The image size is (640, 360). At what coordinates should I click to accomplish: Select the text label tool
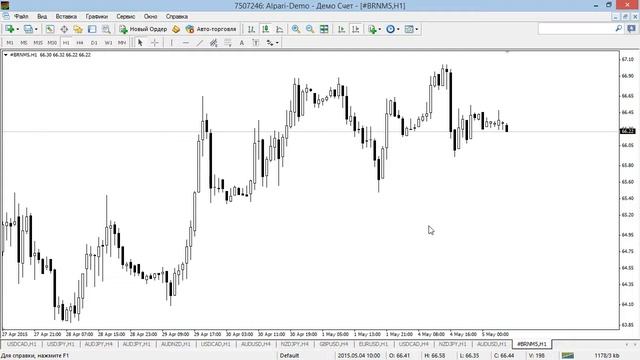(256, 42)
